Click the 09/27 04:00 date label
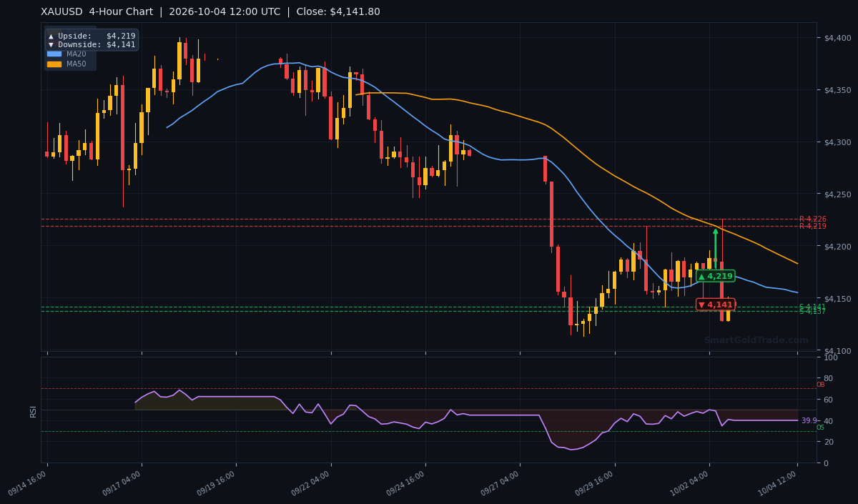The image size is (858, 504). (x=500, y=483)
